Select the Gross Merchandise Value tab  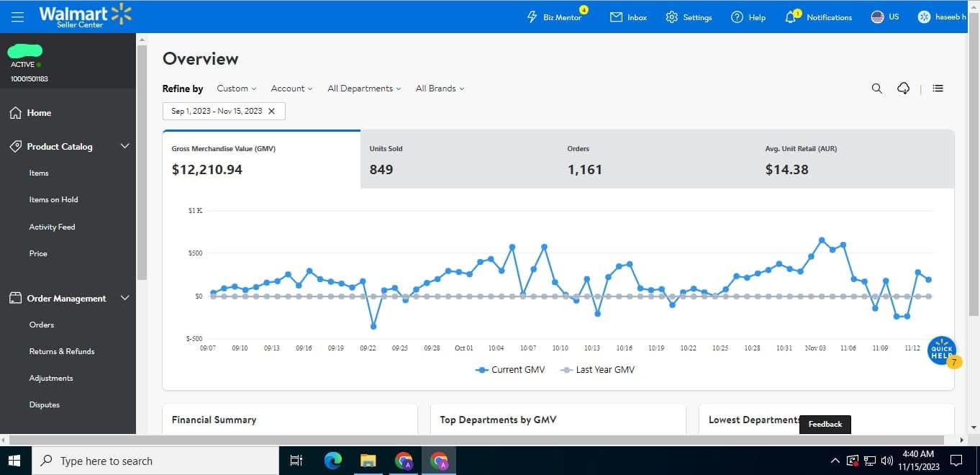pyautogui.click(x=261, y=159)
